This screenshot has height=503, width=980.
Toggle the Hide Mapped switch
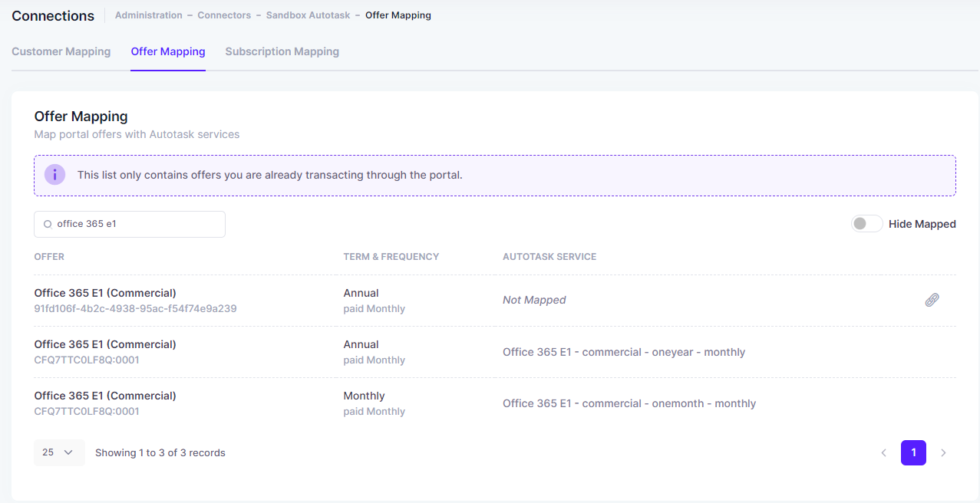(866, 224)
